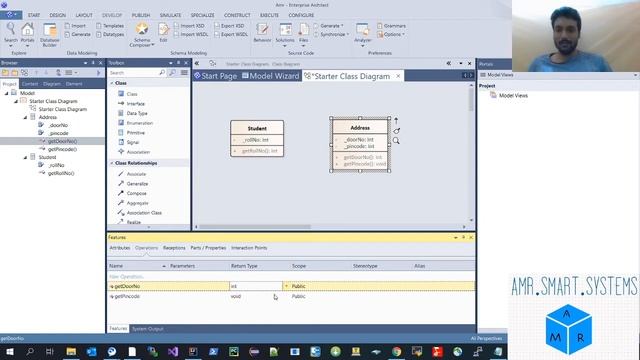Screen dimensions: 640x360
Task: Open Templates in Data Modeling
Action: 110,26
